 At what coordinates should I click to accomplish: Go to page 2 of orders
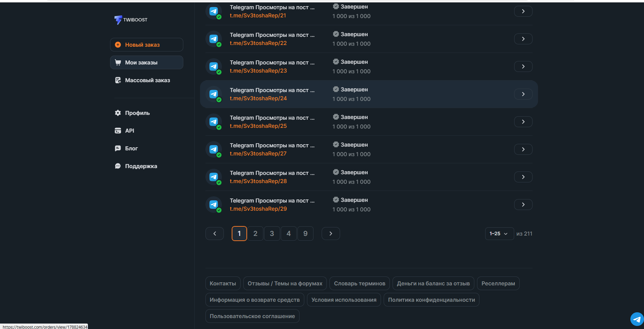click(x=255, y=234)
